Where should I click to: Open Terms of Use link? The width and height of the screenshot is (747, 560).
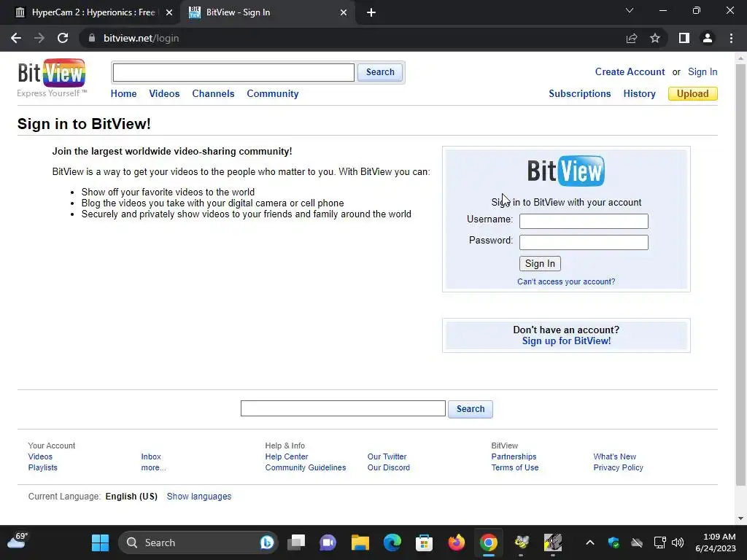[515, 467]
